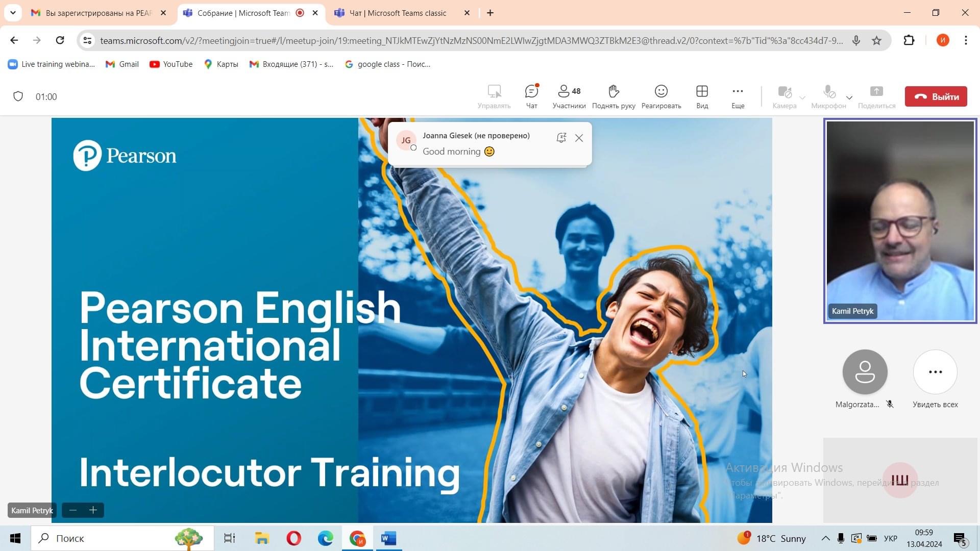Click the Windows Поиск search box
The width and height of the screenshot is (980, 551).
(x=122, y=538)
